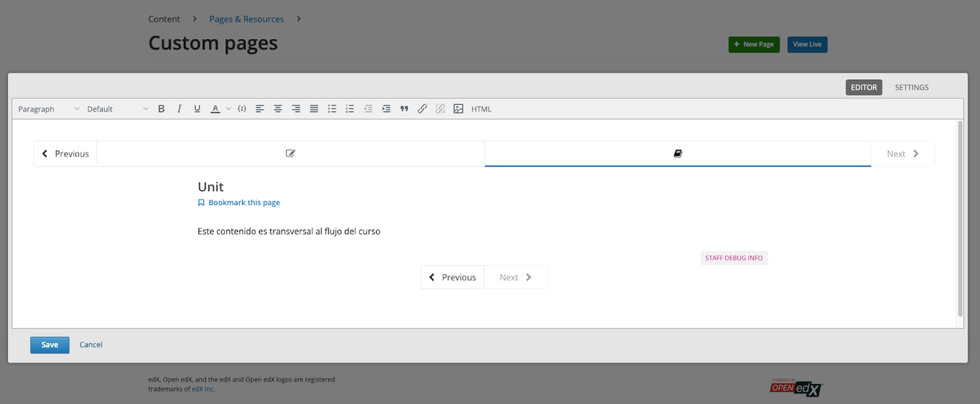This screenshot has height=404, width=980.
Task: Insert a code block
Action: click(242, 108)
